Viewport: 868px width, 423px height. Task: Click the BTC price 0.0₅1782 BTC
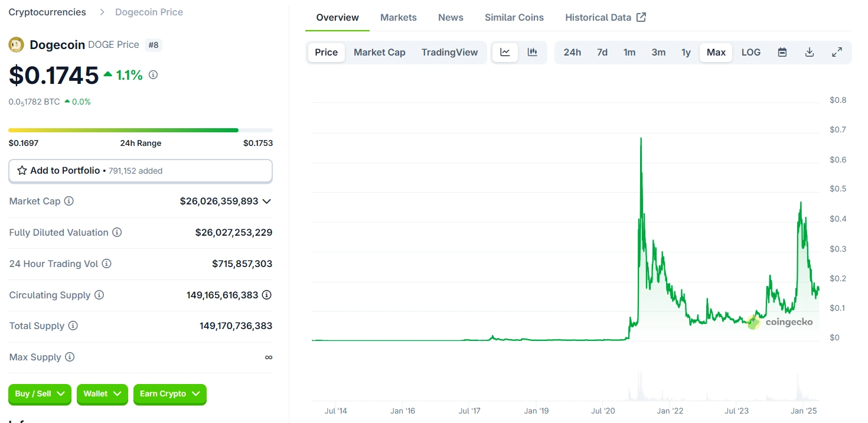point(34,102)
